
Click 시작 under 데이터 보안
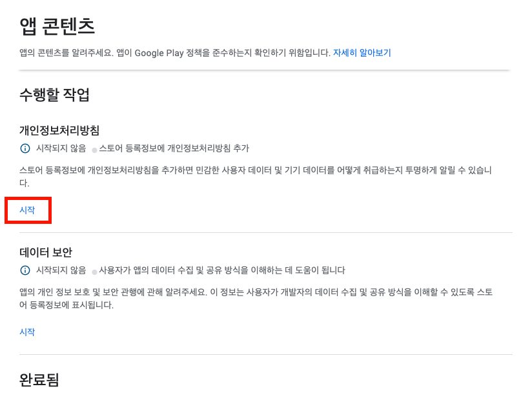(27, 332)
